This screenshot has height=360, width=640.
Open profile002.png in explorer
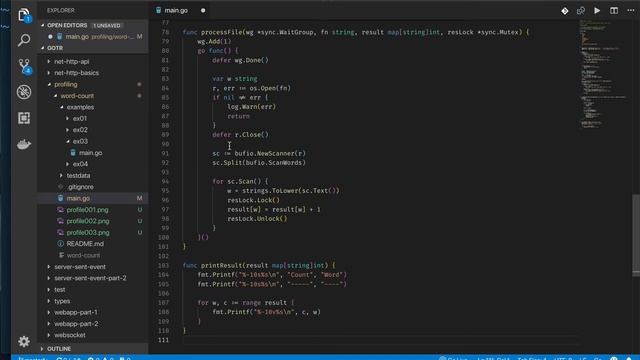pos(88,221)
